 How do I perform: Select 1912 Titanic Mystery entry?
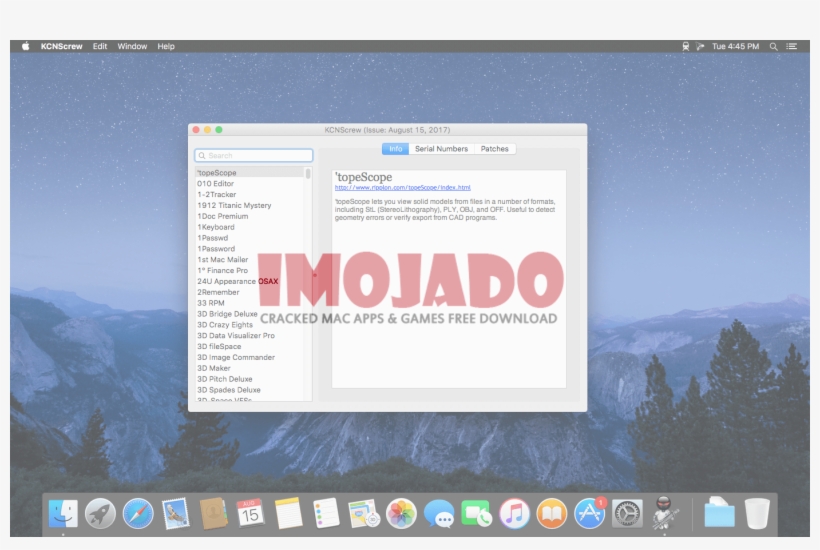[250, 205]
